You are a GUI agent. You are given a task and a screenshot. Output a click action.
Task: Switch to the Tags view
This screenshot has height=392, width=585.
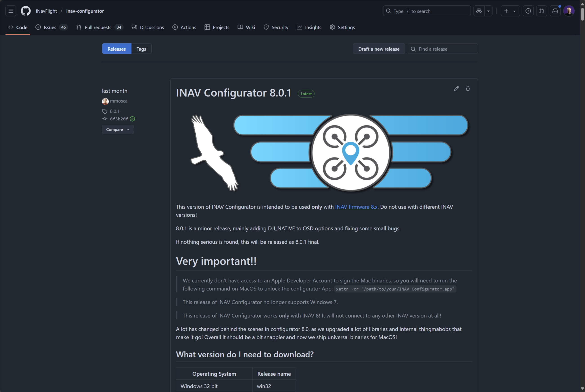click(141, 49)
